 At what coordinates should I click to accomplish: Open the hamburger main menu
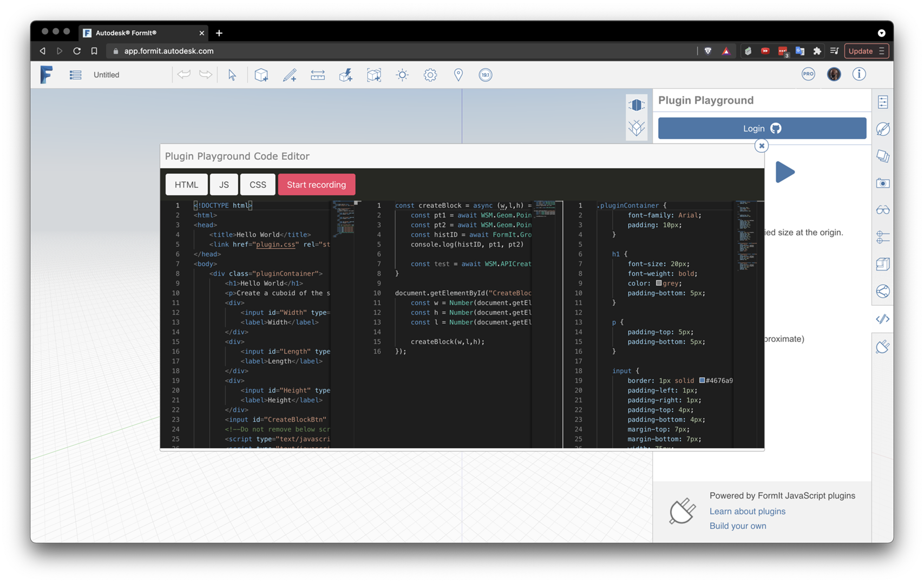(x=75, y=75)
